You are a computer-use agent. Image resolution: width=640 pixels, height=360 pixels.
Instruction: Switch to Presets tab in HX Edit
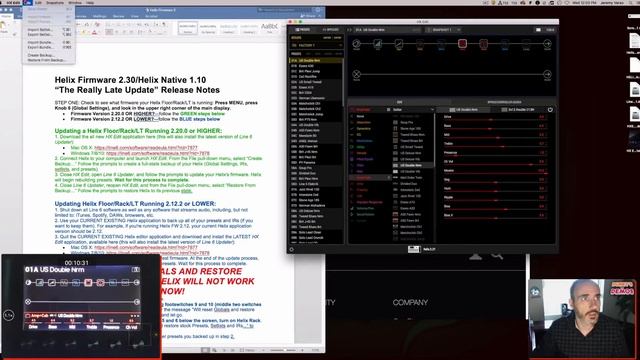[x=303, y=30]
